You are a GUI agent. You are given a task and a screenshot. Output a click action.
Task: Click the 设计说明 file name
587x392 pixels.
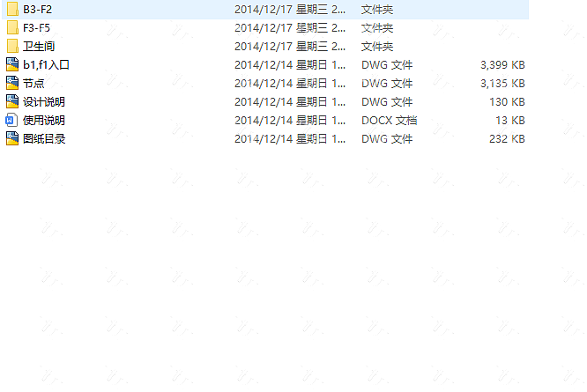point(44,101)
